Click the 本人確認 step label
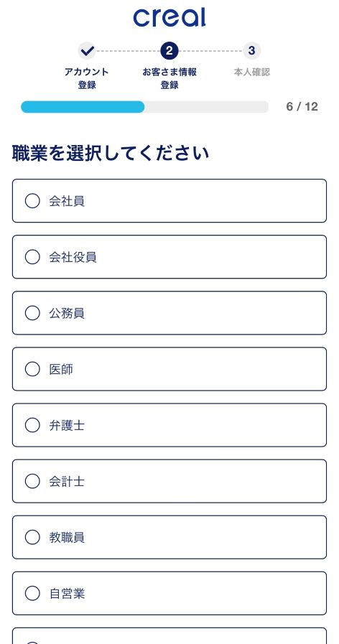The width and height of the screenshot is (339, 644). pos(252,73)
